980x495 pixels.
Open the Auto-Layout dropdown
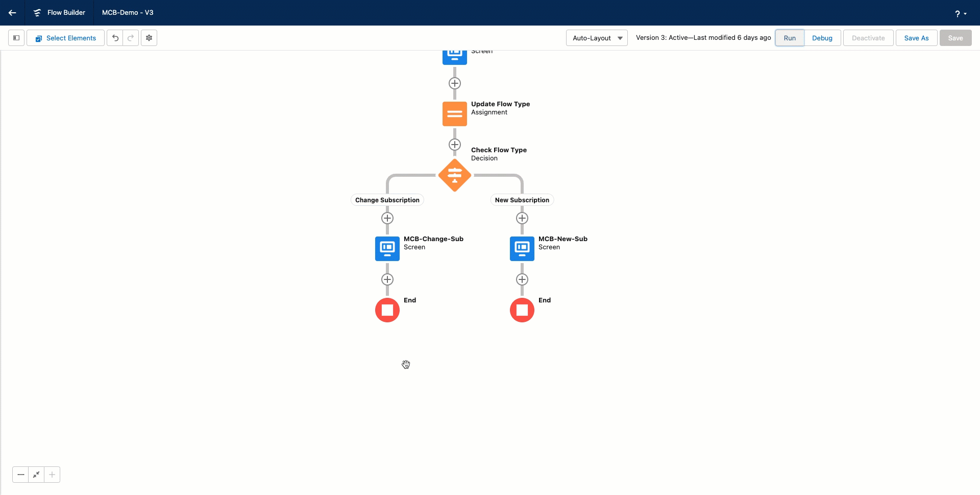(596, 38)
